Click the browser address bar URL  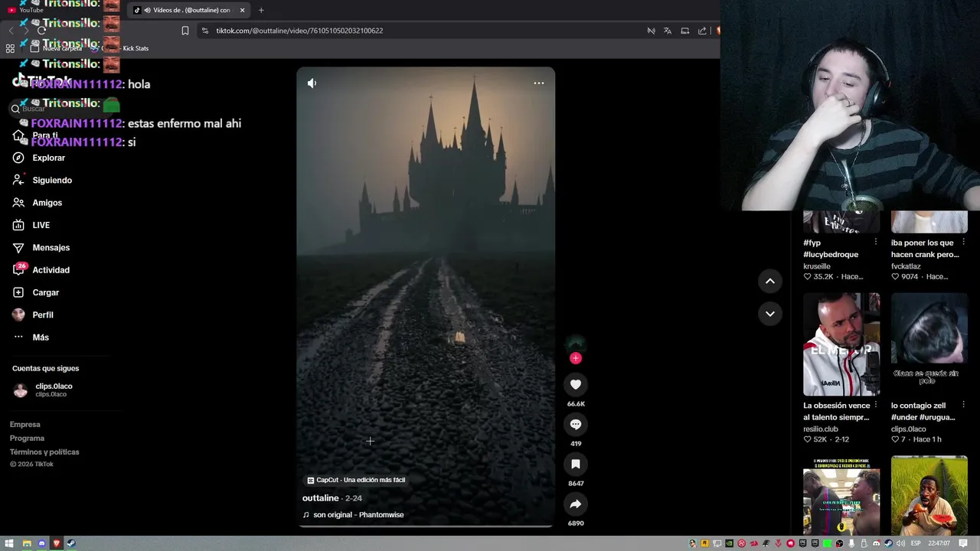tap(299, 31)
